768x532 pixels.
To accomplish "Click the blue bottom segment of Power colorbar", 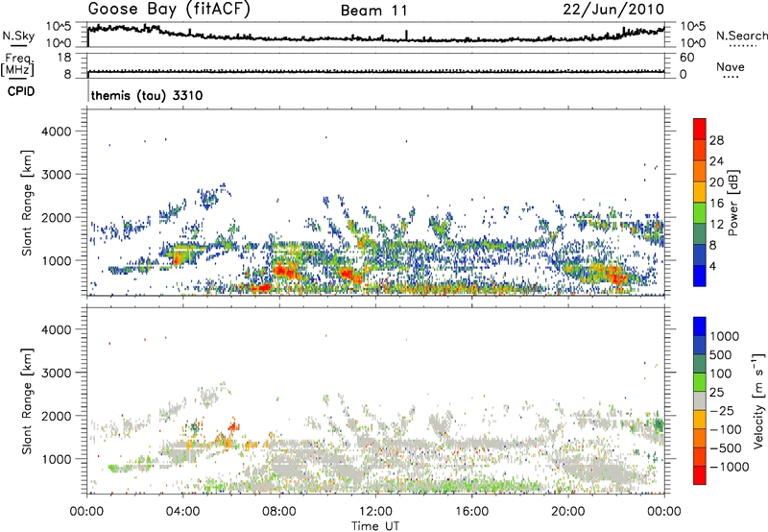I will tap(700, 276).
